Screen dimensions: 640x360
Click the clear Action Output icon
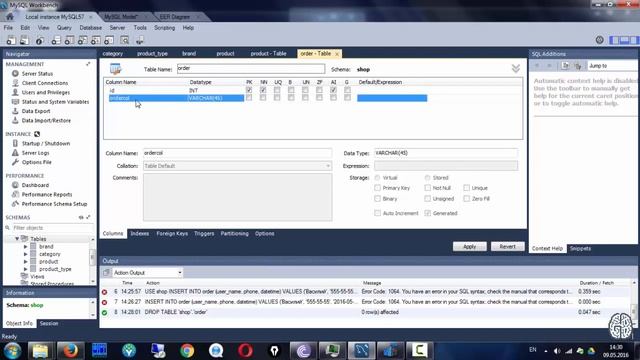point(107,272)
